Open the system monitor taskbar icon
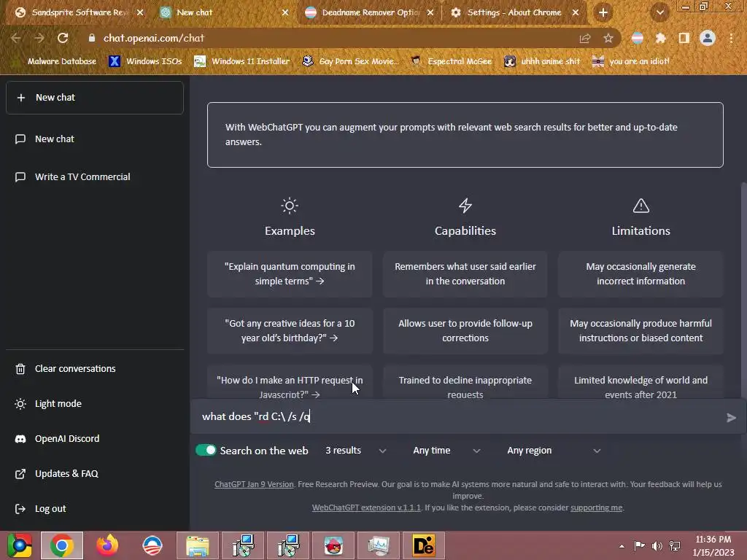The height and width of the screenshot is (560, 747). 379,545
